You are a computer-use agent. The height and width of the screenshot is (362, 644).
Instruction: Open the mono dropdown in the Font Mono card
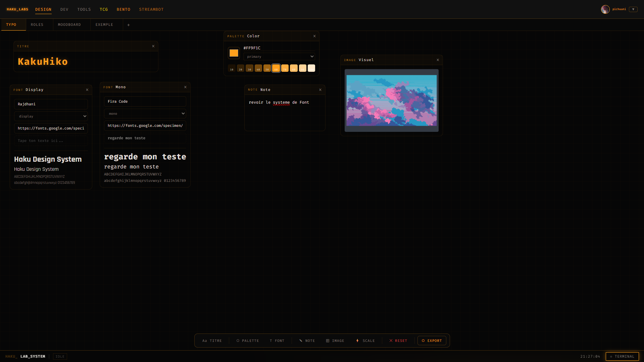click(145, 113)
